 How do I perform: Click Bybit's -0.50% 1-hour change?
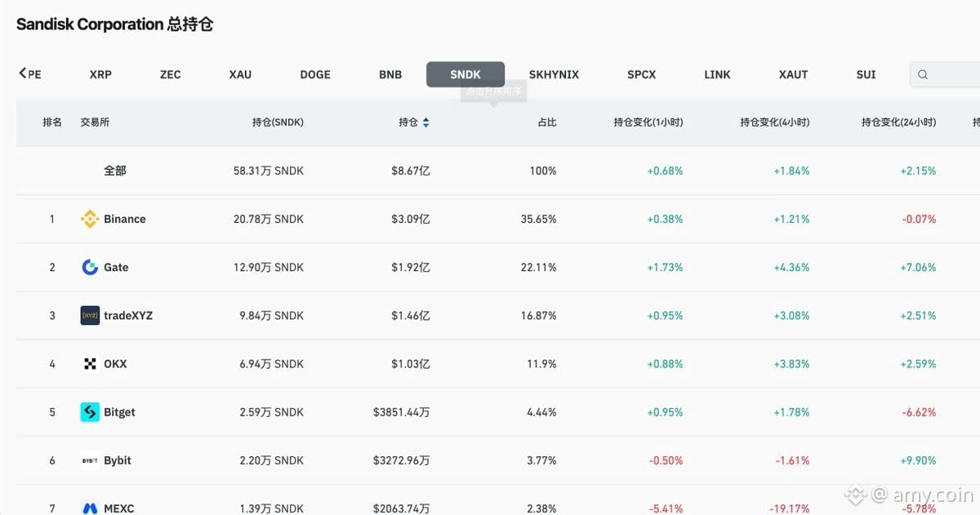click(x=666, y=460)
